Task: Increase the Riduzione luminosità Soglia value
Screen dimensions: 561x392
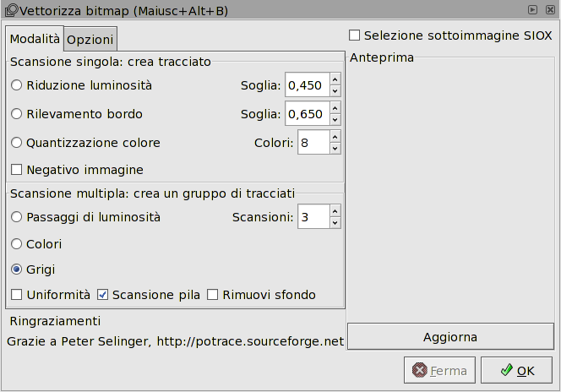Action: coord(335,79)
